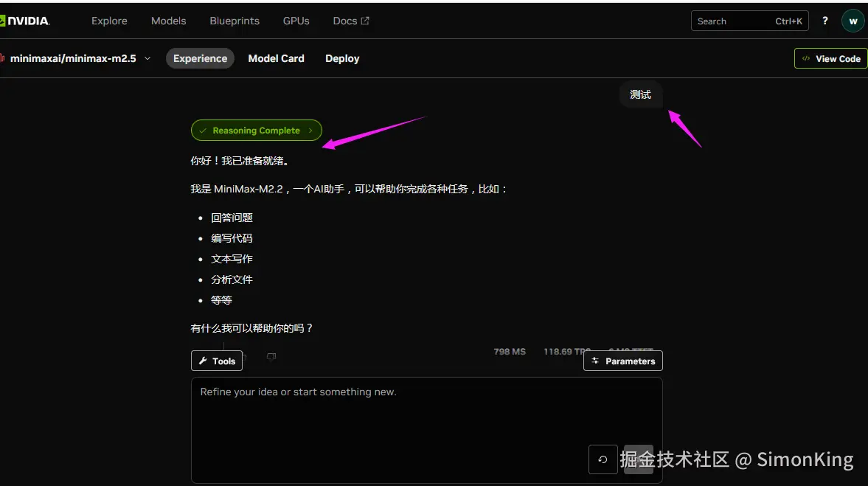Open the GPUs page
Image resolution: width=868 pixels, height=486 pixels.
(x=296, y=21)
